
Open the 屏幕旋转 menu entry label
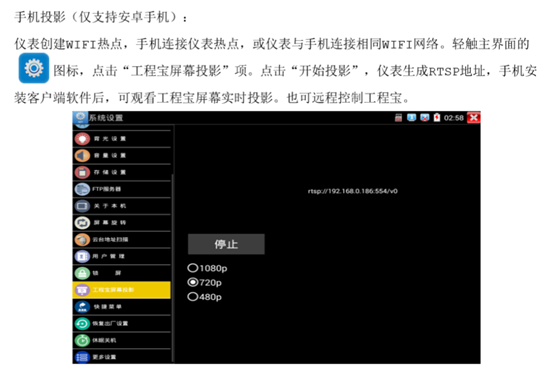[x=110, y=223]
